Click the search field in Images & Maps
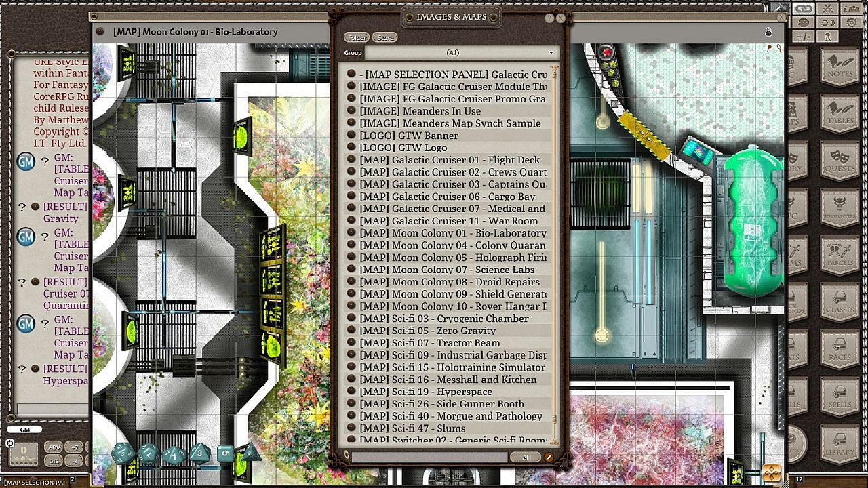868x488 pixels. [429, 457]
